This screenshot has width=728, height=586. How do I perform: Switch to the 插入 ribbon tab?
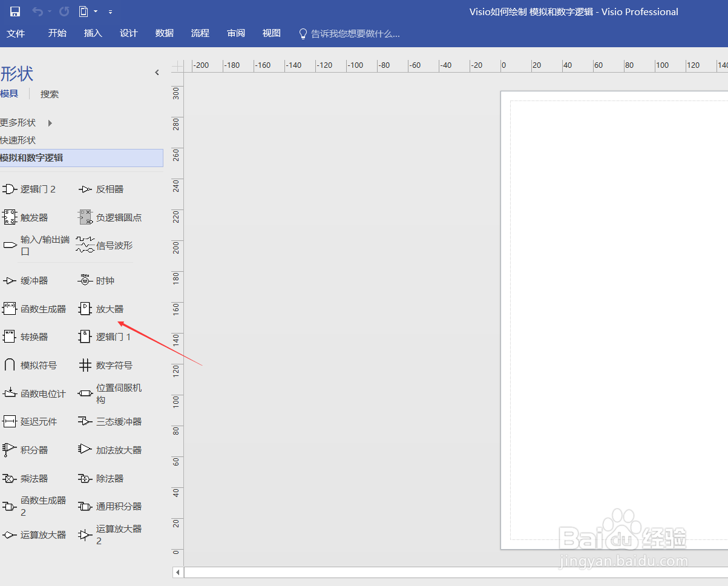[93, 33]
